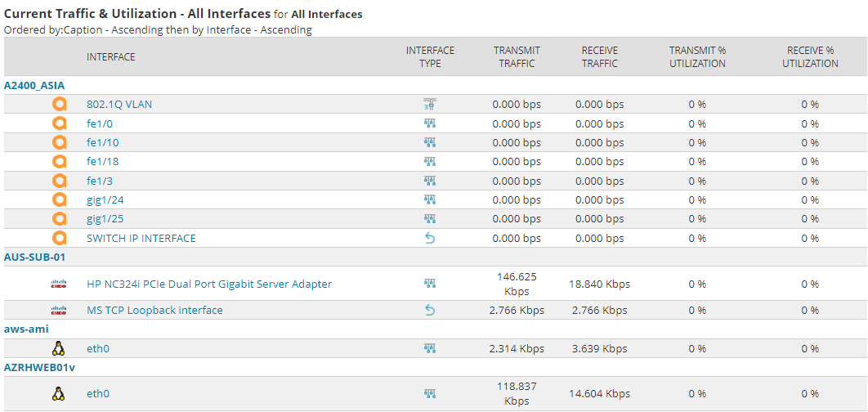Screen dimensions: 868x412
Task: Select the MS TCP Loopback interface link
Action: 154,311
